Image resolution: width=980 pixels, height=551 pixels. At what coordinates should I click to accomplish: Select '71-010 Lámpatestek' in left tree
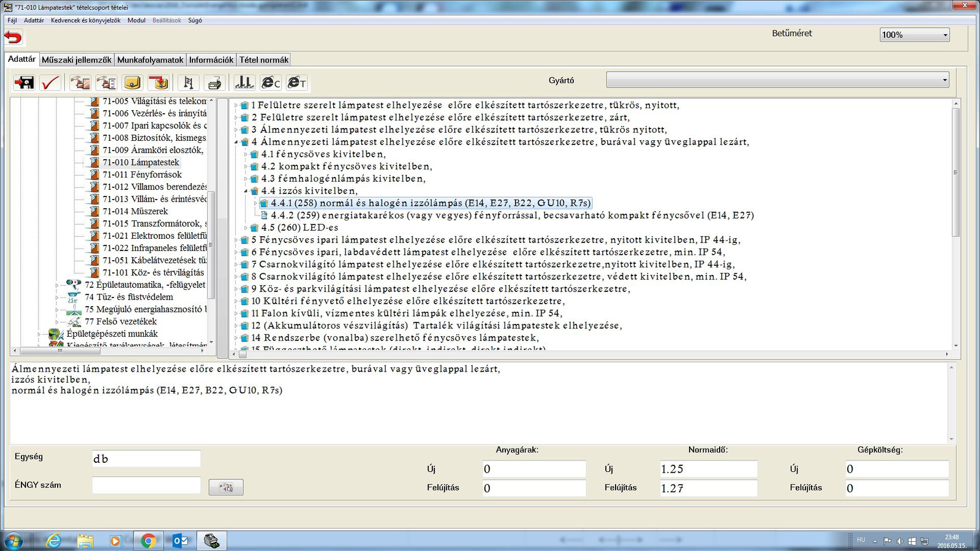[x=141, y=162]
